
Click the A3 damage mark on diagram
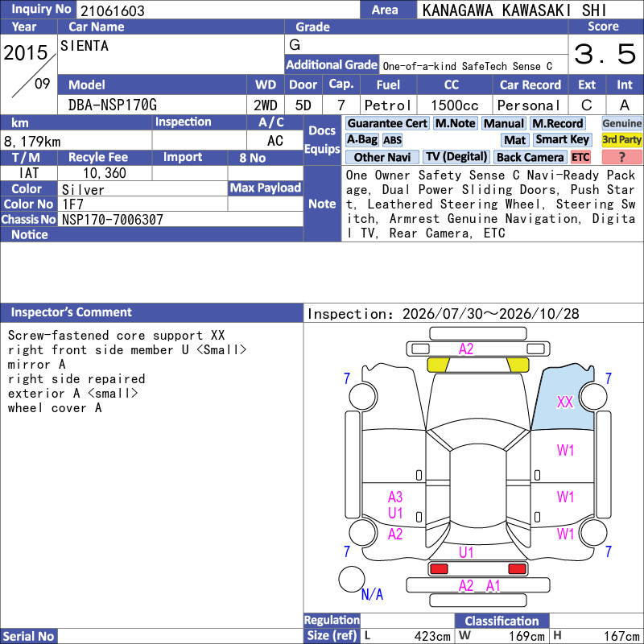(395, 497)
